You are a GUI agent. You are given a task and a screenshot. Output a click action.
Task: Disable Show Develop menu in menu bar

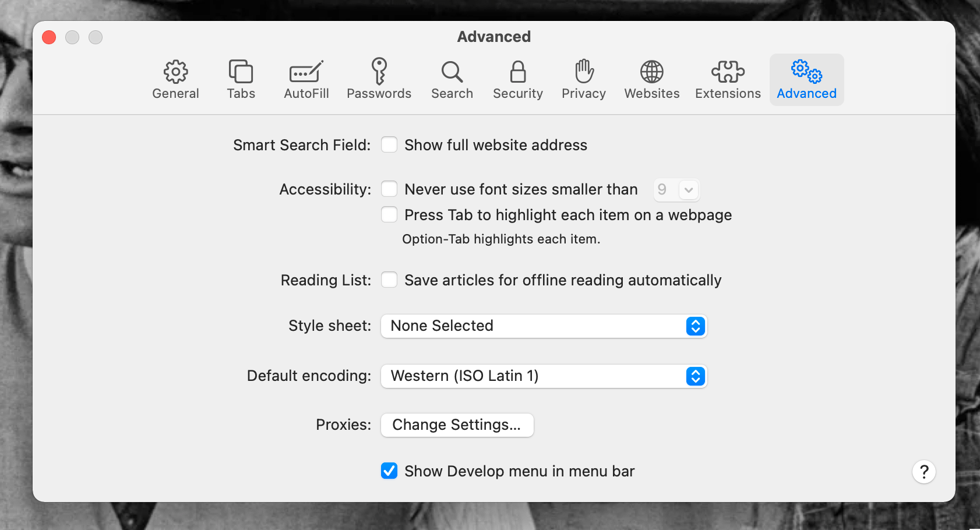click(389, 471)
